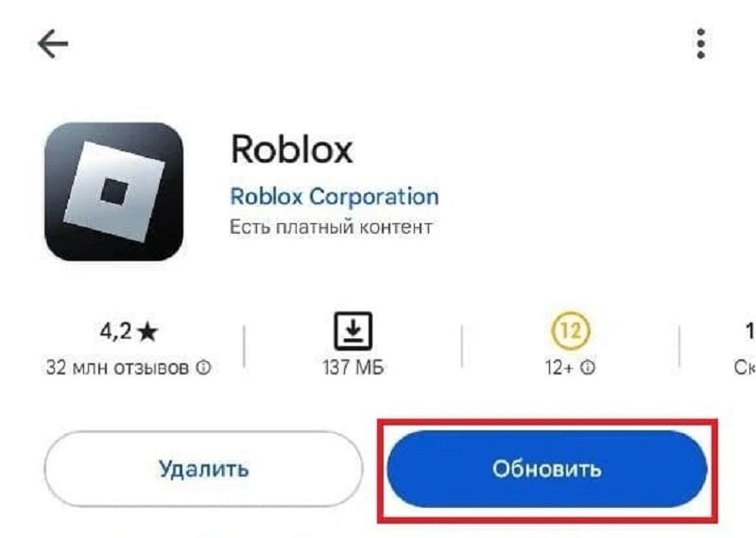Tap the star icon beside 4,2
This screenshot has height=538, width=756.
[x=147, y=332]
